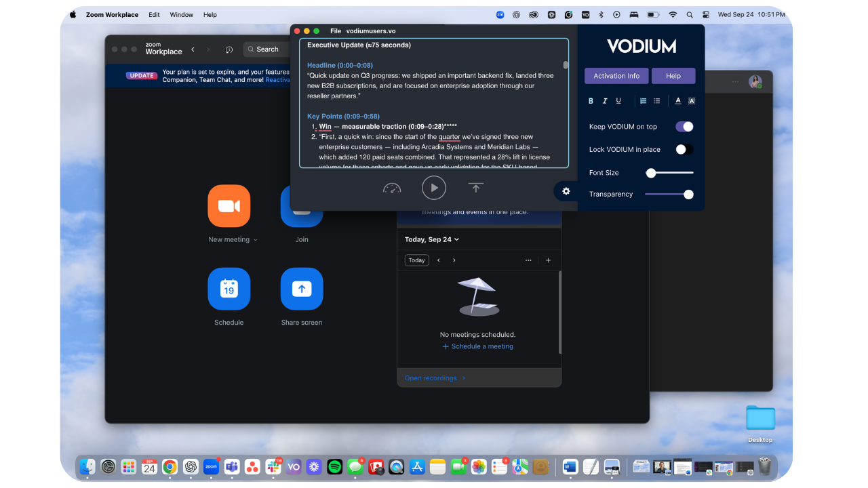The height and width of the screenshot is (488, 868).
Task: Click the scroll-to-top arrow icon in VODIUM
Action: pos(476,188)
